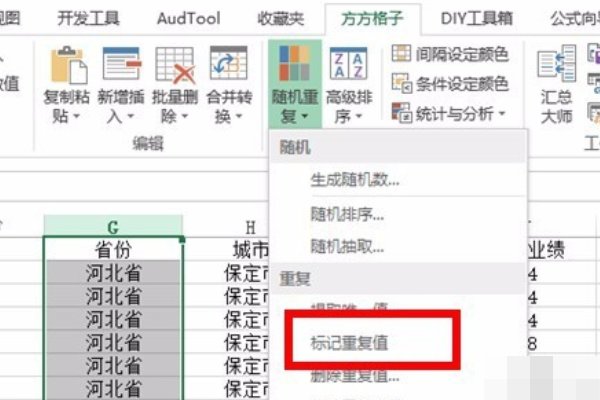This screenshot has height=400, width=600.
Task: Click the 统计与分析 icon
Action: click(401, 113)
